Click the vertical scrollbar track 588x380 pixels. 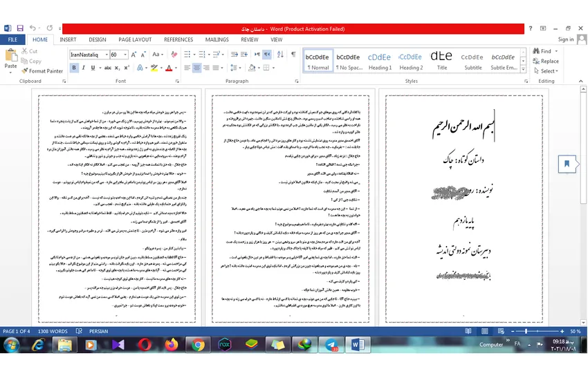coord(583,262)
